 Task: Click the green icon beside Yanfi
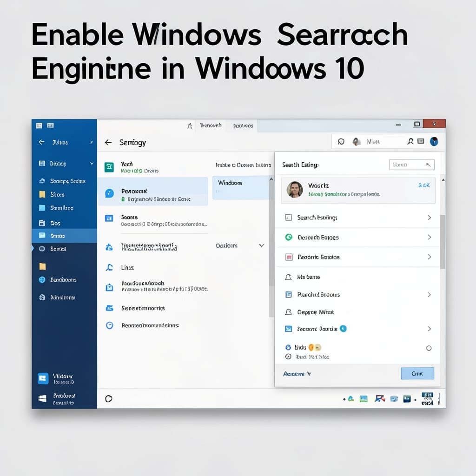109,167
